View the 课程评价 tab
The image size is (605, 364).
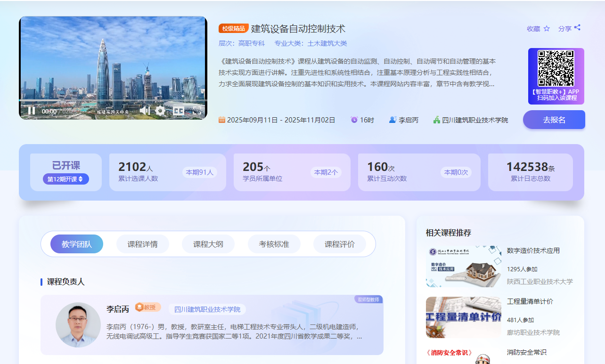point(340,244)
